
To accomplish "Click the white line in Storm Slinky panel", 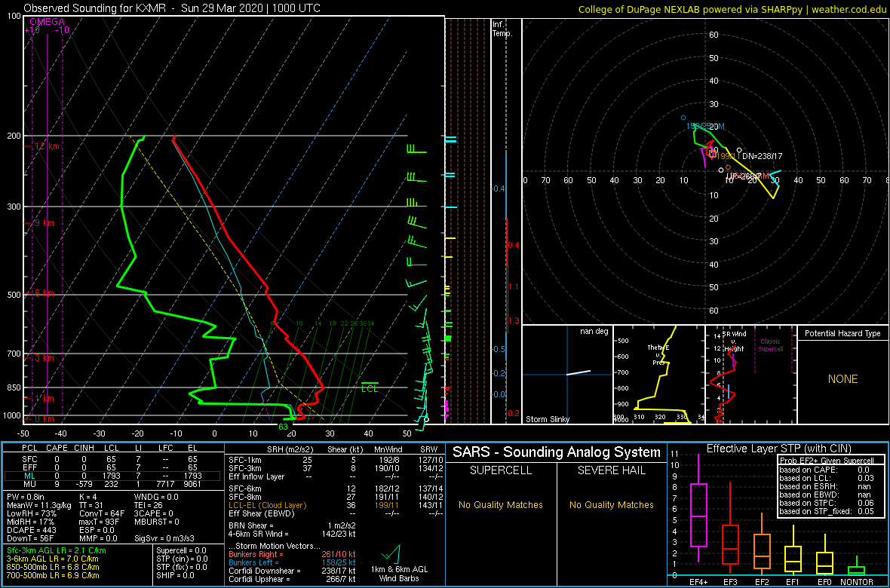I will pyautogui.click(x=578, y=372).
